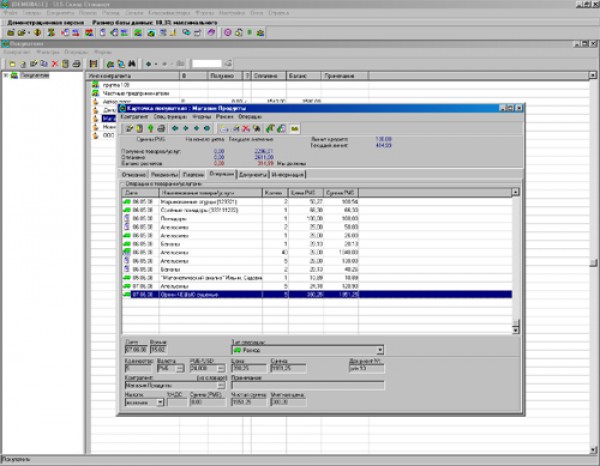
Task: Select the highlighted Орехи row dated 07.06
Action: [317, 294]
